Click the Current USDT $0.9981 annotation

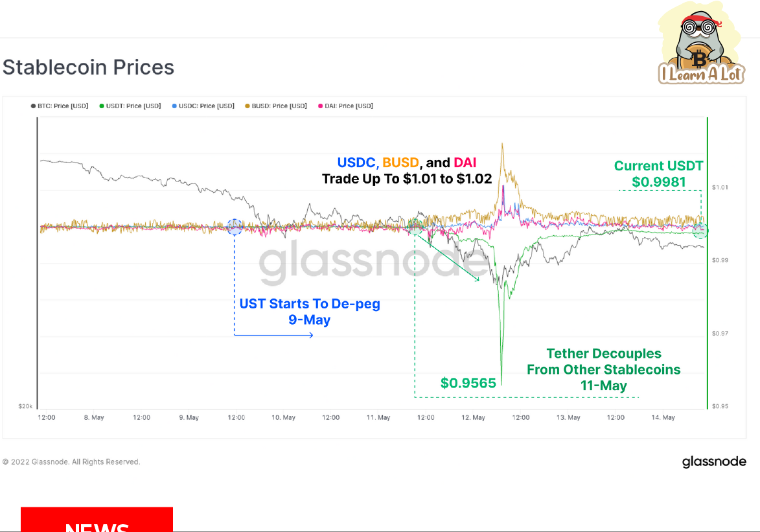[x=658, y=174]
